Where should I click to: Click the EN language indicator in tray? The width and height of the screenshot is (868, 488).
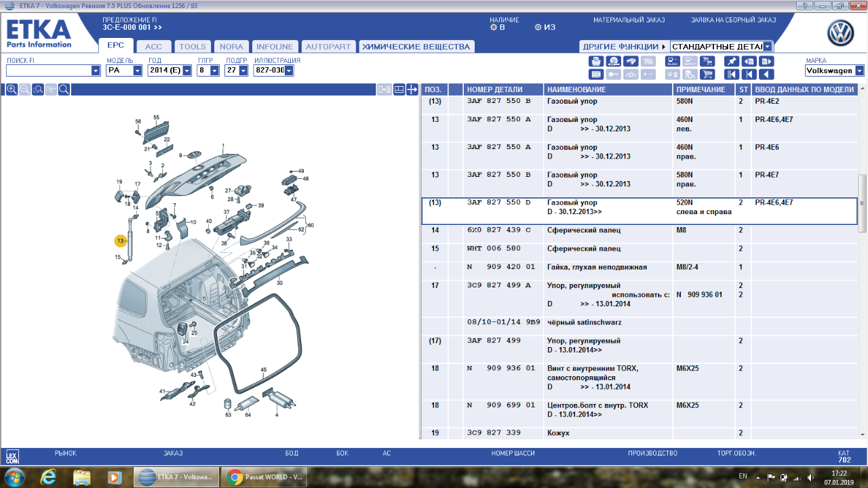[x=743, y=476]
